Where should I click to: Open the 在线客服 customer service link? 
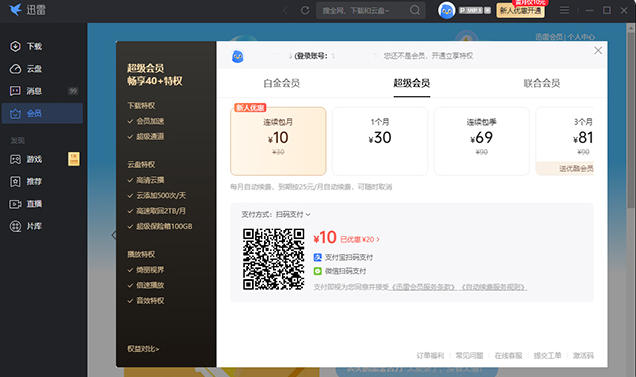tap(508, 355)
